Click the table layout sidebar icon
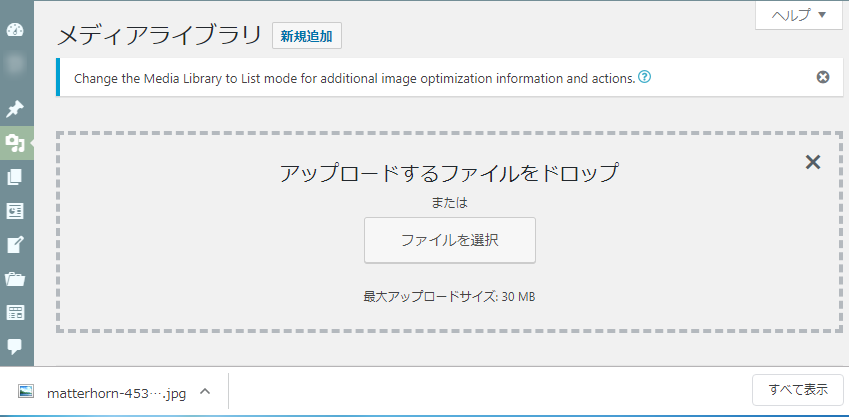The image size is (849, 417). pyautogui.click(x=15, y=312)
